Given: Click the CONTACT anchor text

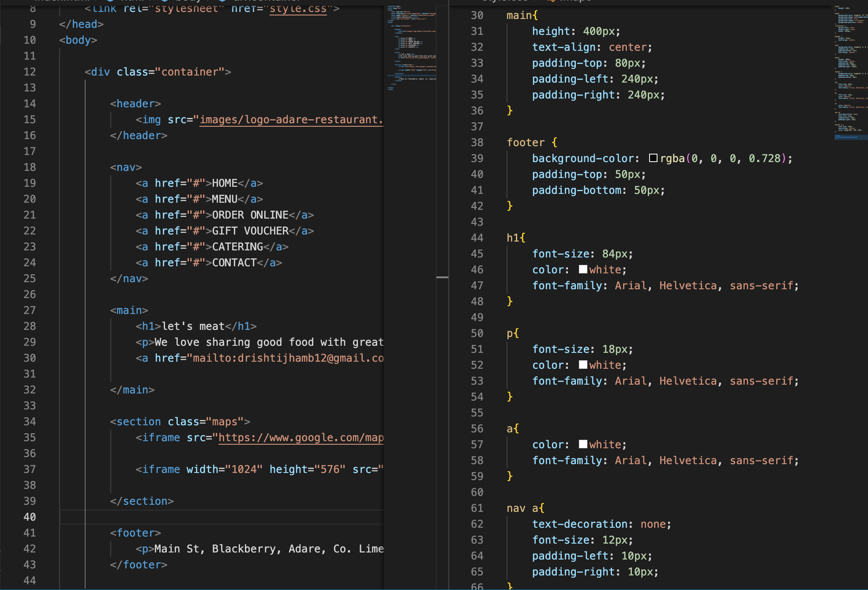Looking at the screenshot, I should (234, 263).
